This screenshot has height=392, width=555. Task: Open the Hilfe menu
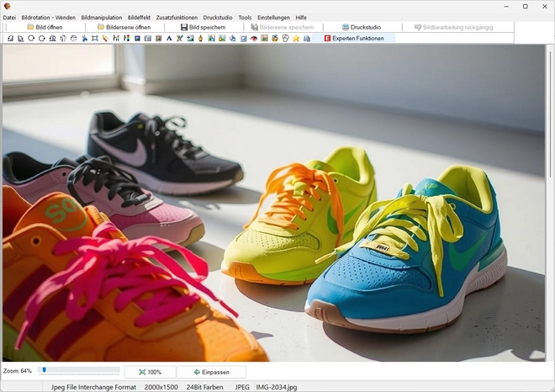(301, 17)
